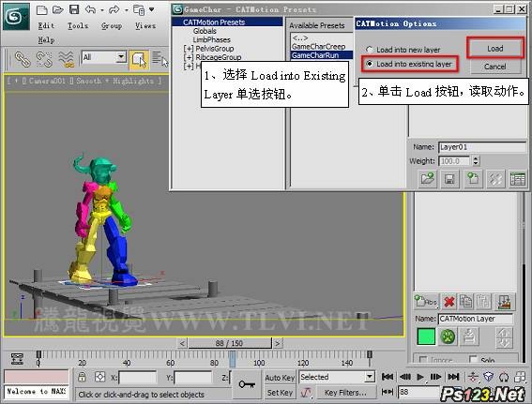Activate the Select and Link chain tool
The width and height of the screenshot is (532, 404).
pyautogui.click(x=23, y=59)
